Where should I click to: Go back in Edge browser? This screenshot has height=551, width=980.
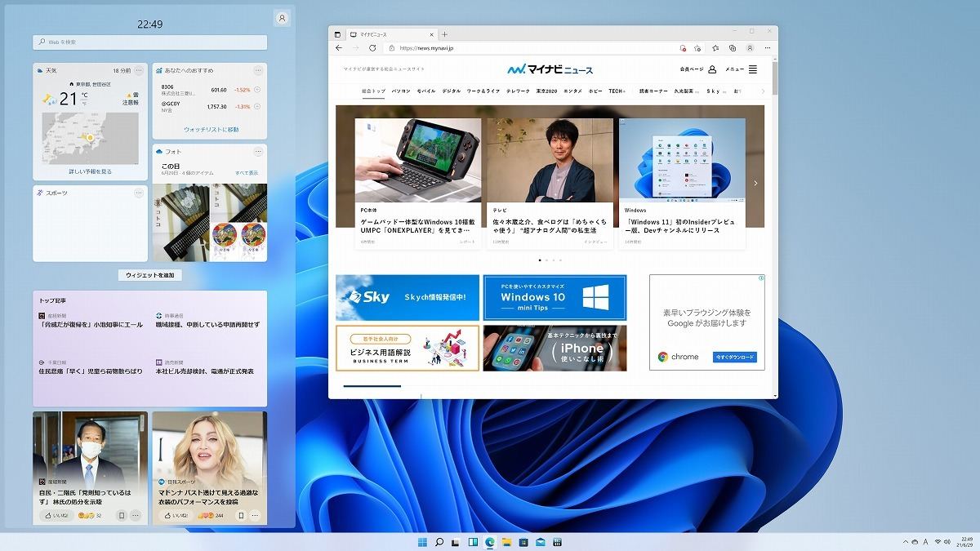[339, 48]
